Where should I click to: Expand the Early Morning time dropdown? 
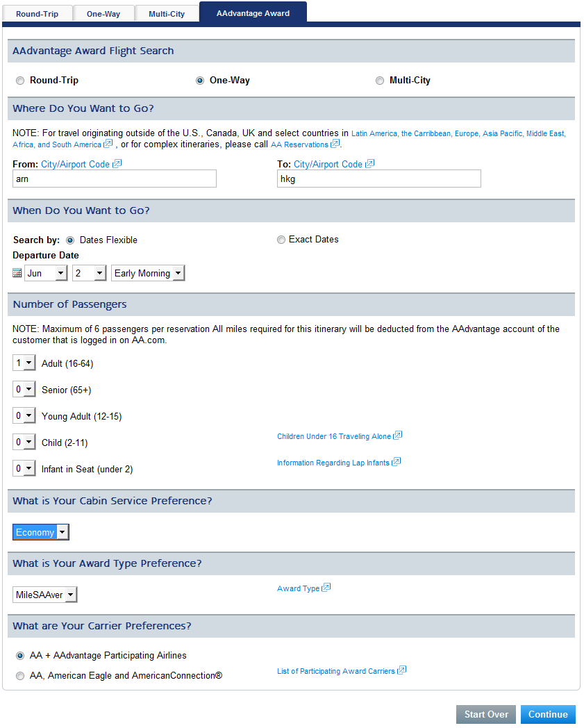[x=148, y=273]
